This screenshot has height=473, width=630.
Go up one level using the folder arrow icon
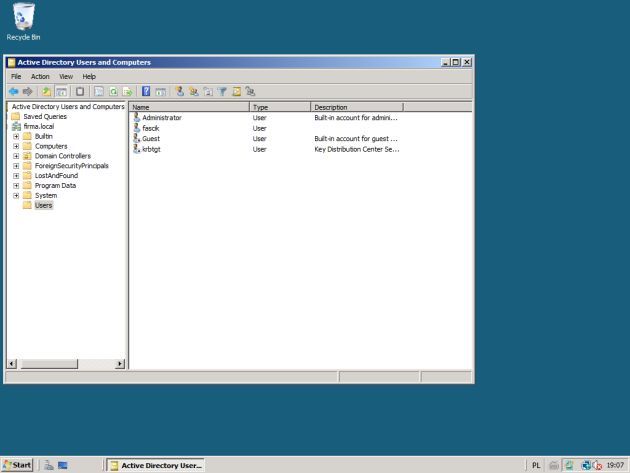pyautogui.click(x=47, y=92)
